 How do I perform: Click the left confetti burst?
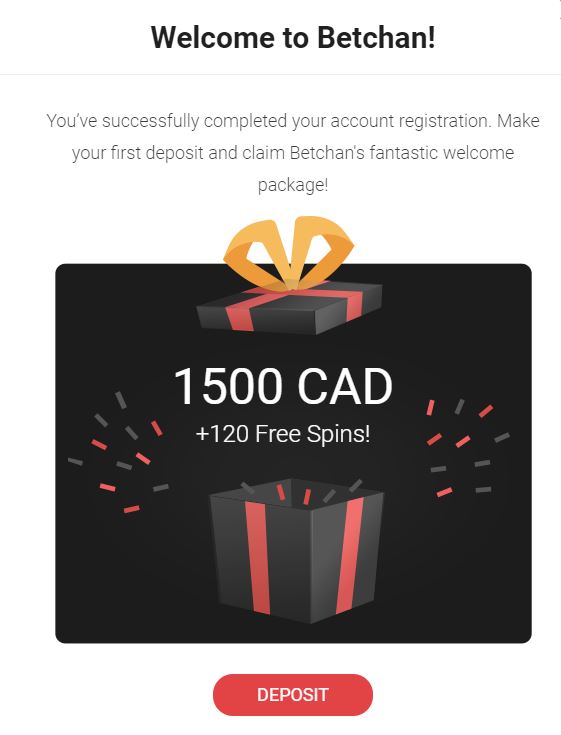point(118,452)
